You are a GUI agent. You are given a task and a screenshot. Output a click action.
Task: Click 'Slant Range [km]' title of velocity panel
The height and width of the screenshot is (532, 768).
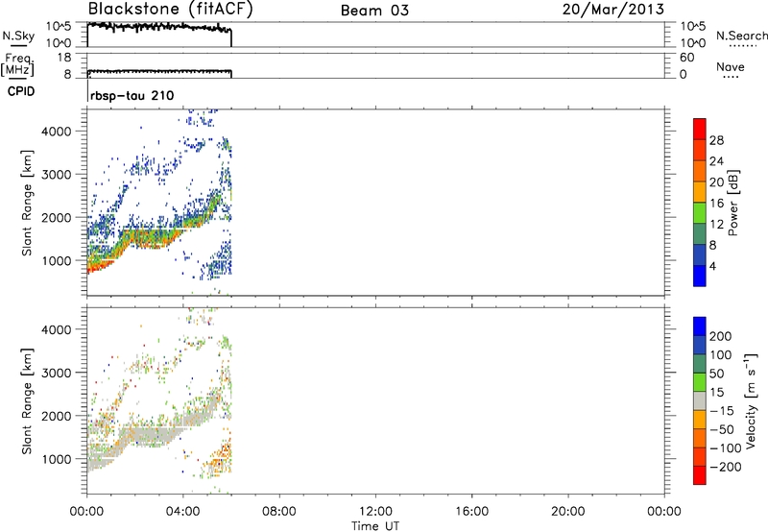point(27,401)
